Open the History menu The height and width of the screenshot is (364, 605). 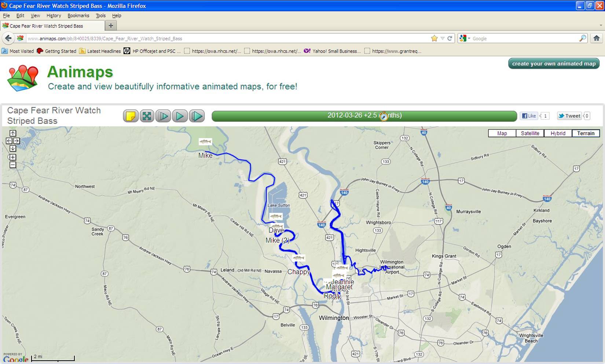[x=54, y=16]
